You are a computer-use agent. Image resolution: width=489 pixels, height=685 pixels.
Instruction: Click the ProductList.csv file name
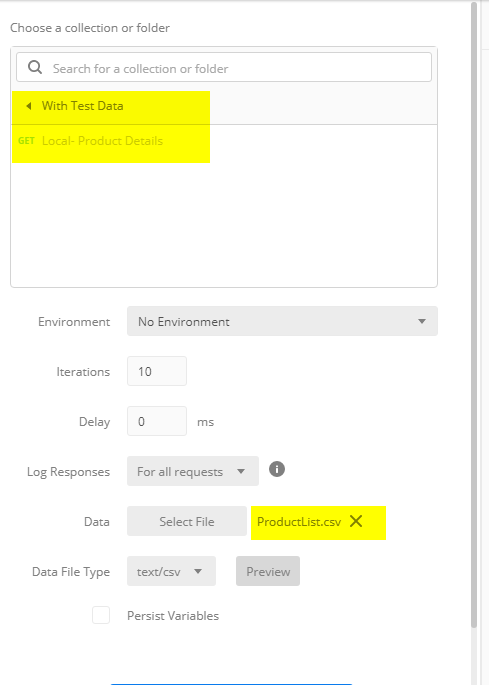[299, 522]
